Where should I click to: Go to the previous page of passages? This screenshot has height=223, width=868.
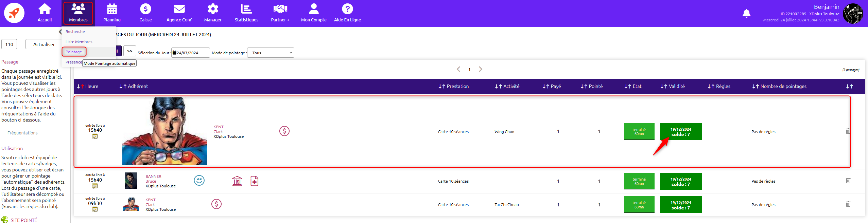tap(458, 69)
